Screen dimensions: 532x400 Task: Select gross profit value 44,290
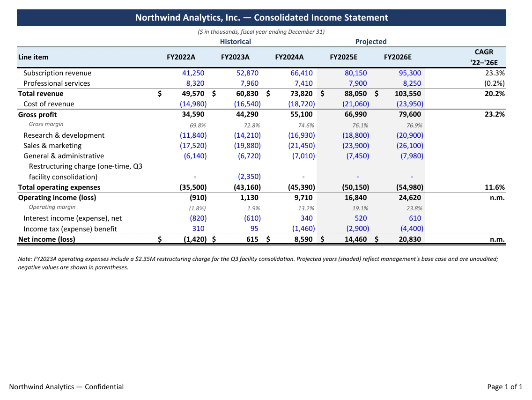(x=247, y=114)
